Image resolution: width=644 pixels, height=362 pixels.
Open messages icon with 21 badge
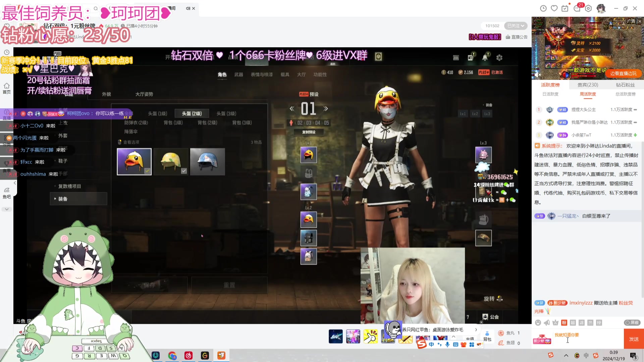pyautogui.click(x=577, y=8)
